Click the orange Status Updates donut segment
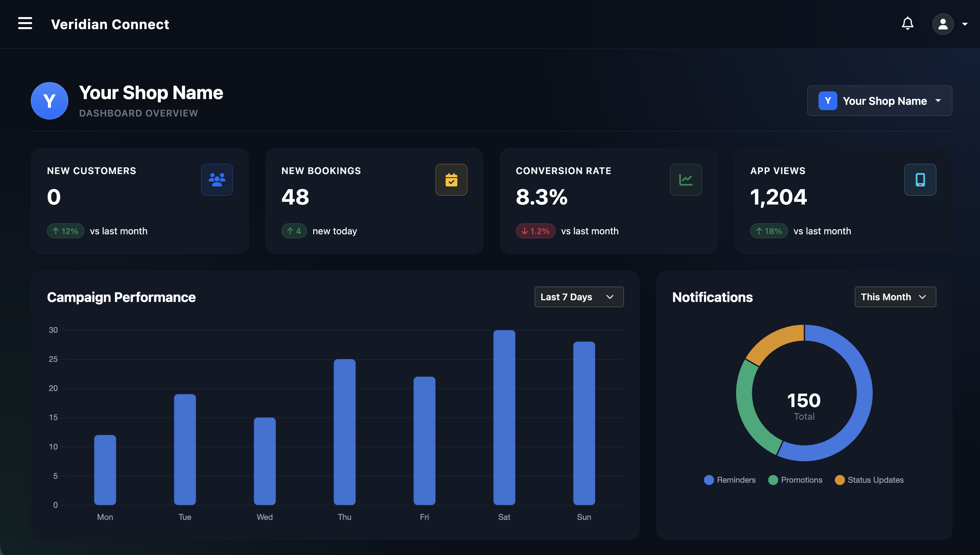Image resolution: width=980 pixels, height=555 pixels. tap(772, 342)
